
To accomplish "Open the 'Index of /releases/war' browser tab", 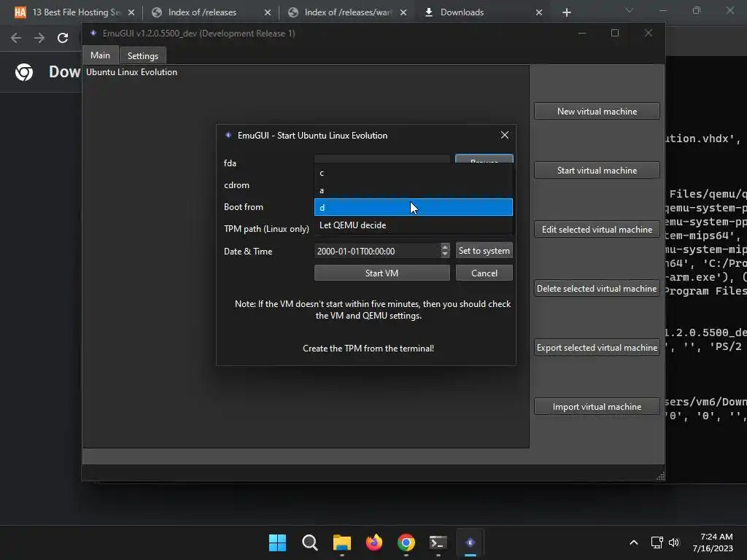I will point(348,12).
